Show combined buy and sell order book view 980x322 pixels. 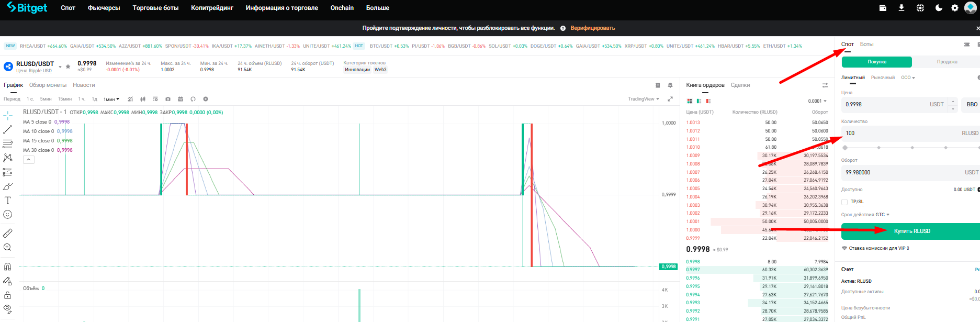click(x=690, y=101)
